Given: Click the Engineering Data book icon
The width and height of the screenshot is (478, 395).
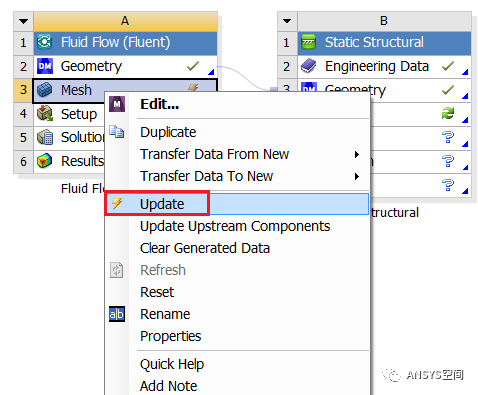Looking at the screenshot, I should point(309,66).
